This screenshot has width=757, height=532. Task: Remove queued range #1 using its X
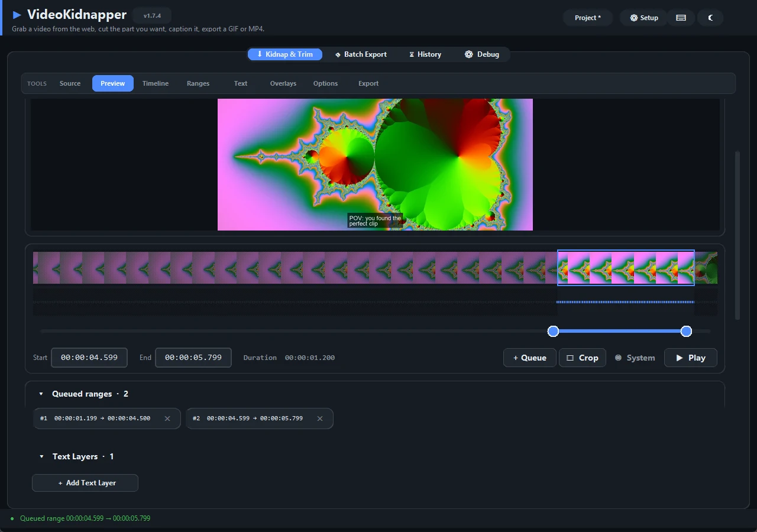coord(167,419)
